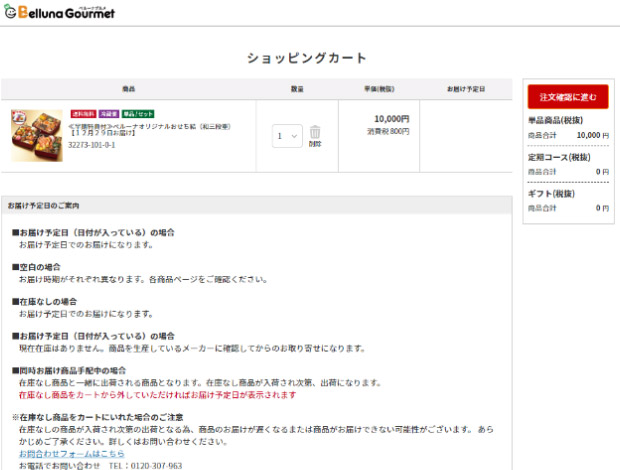Screen dimensions: 620x470
Task: Open the quantity dropdown for the osechi item
Action: 287,136
